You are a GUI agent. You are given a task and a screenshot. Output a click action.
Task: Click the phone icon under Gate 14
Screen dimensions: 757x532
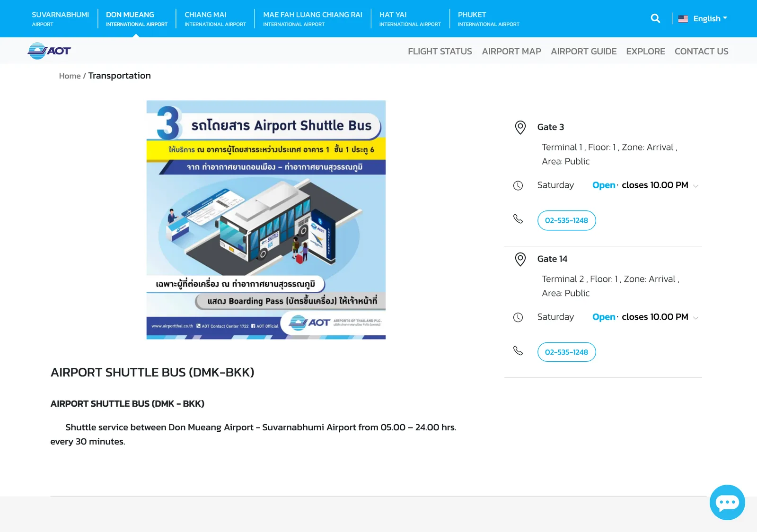click(518, 350)
